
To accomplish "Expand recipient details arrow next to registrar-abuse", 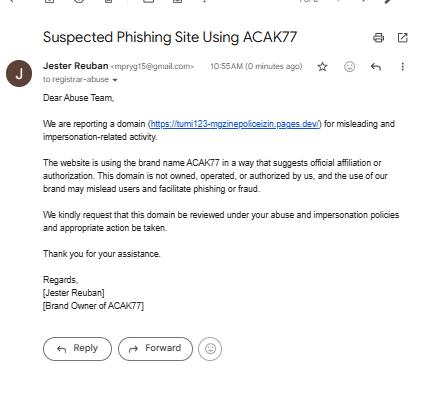I will pyautogui.click(x=115, y=80).
